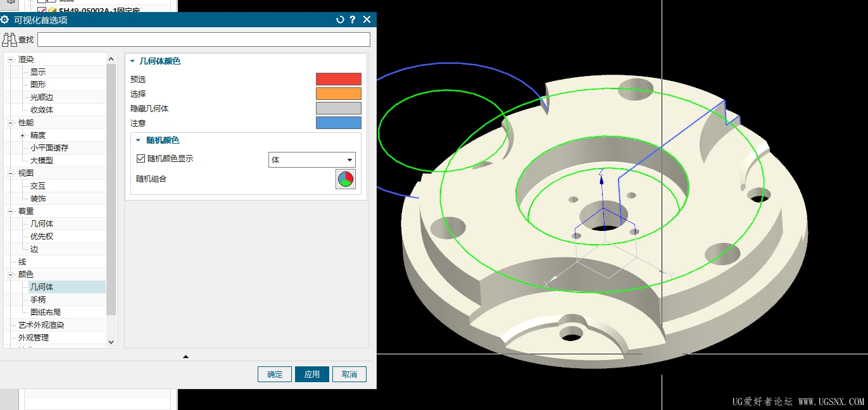The width and height of the screenshot is (868, 410).
Task: Collapse the 性能 tree node
Action: pos(11,123)
